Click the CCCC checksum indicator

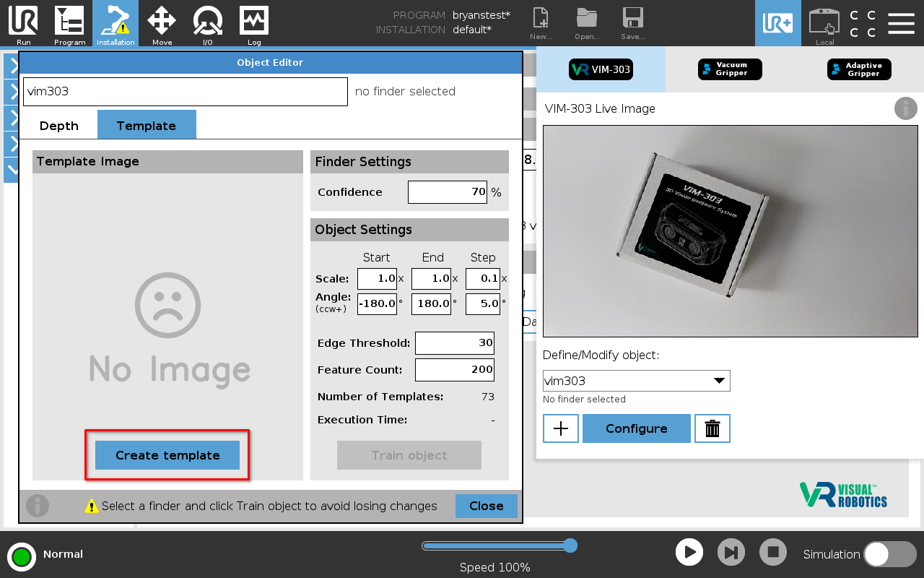point(863,24)
